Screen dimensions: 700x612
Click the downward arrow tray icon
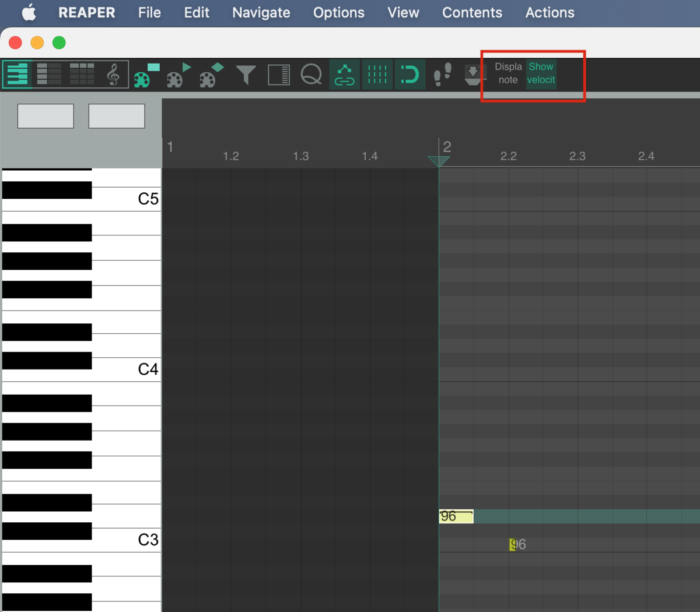(473, 75)
